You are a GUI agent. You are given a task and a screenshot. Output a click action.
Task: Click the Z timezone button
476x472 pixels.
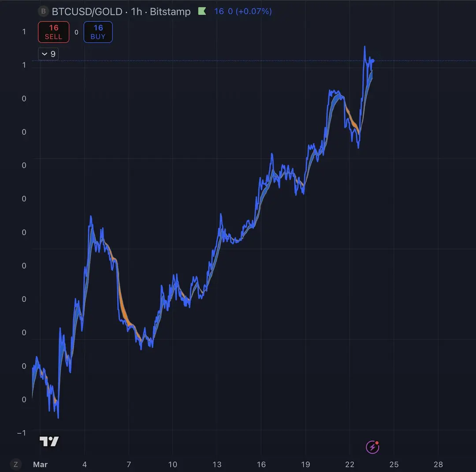16,464
